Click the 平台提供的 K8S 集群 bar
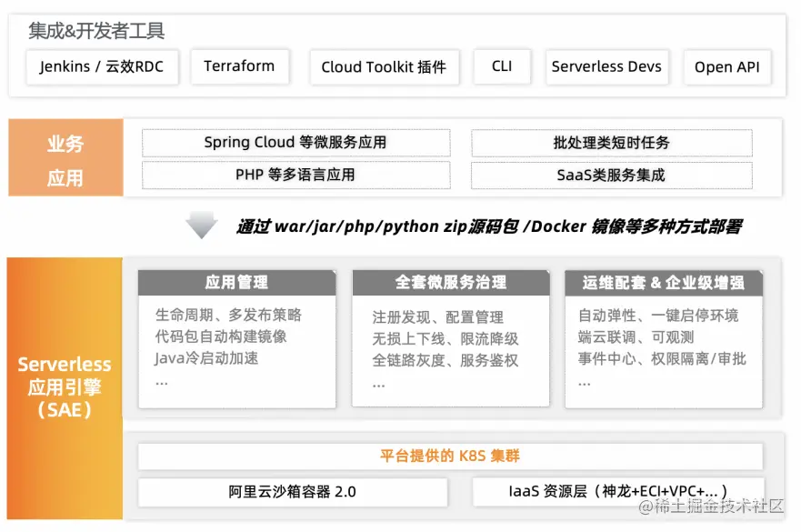Image resolution: width=801 pixels, height=532 pixels. (x=450, y=456)
